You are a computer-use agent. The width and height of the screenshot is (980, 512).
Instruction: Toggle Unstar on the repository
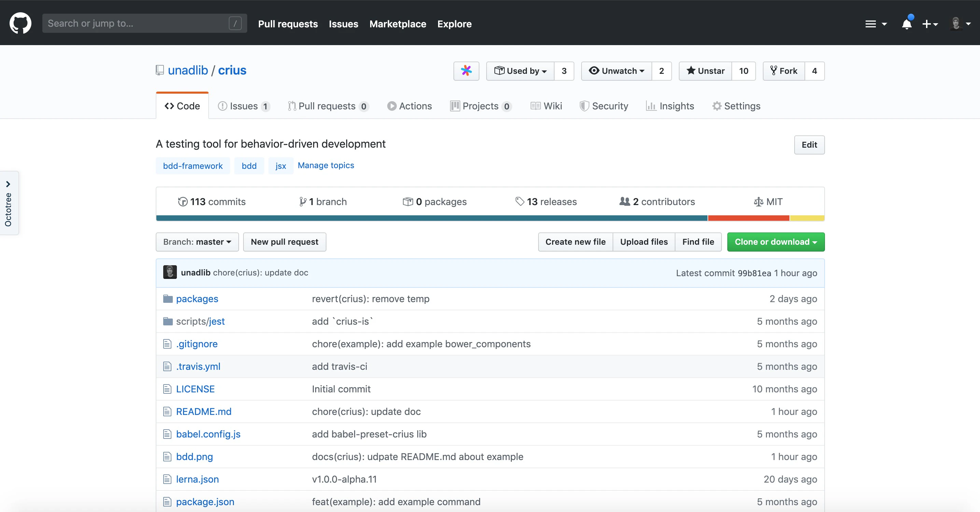[705, 71]
